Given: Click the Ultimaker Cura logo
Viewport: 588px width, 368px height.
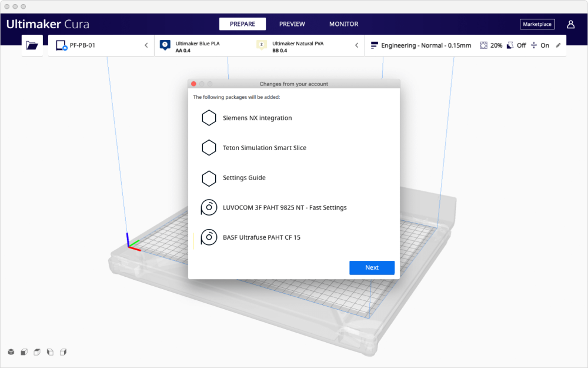Looking at the screenshot, I should click(x=48, y=24).
